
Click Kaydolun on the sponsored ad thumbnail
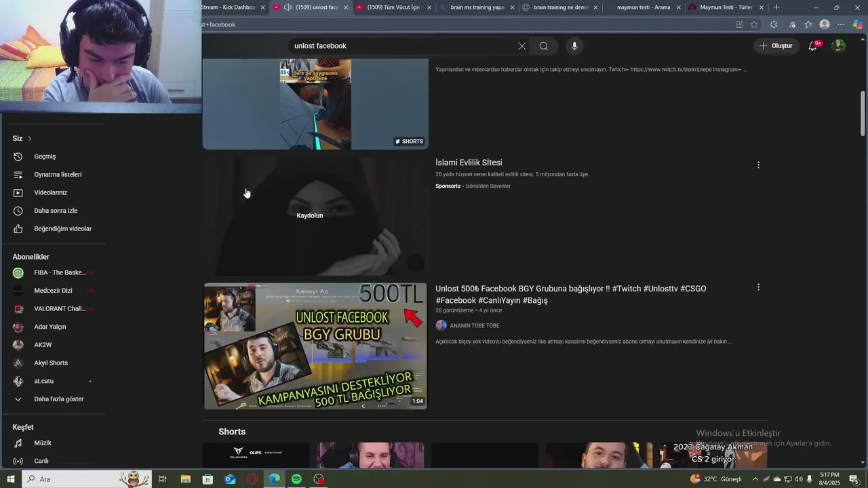click(x=310, y=216)
